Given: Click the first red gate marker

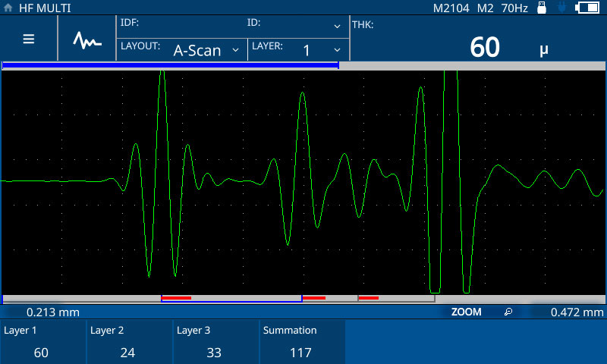Looking at the screenshot, I should 176,298.
